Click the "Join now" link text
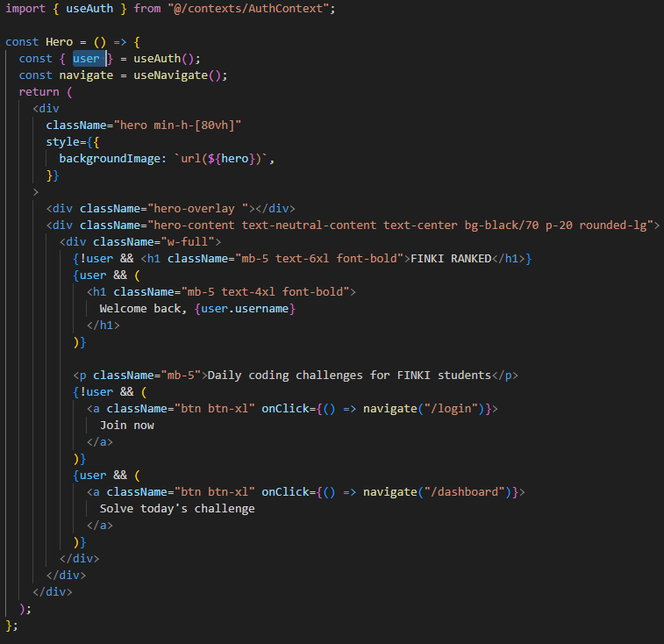The height and width of the screenshot is (644, 664). click(x=126, y=425)
